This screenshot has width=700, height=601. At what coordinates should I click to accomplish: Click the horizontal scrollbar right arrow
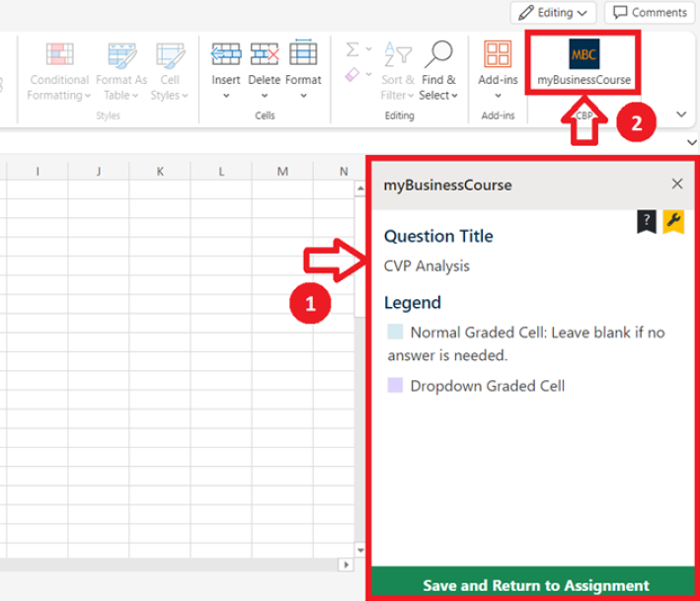click(346, 564)
